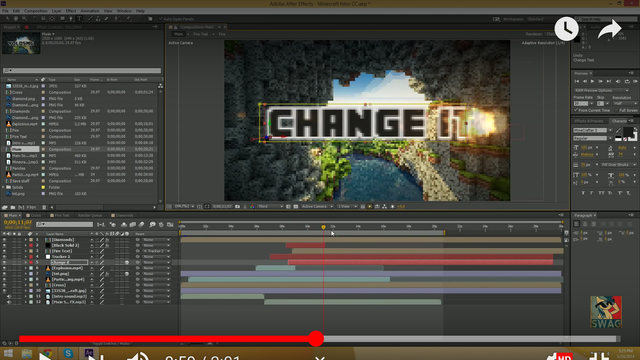Open the RAM Preview Options dropdown
640x360 pixels.
[x=601, y=90]
